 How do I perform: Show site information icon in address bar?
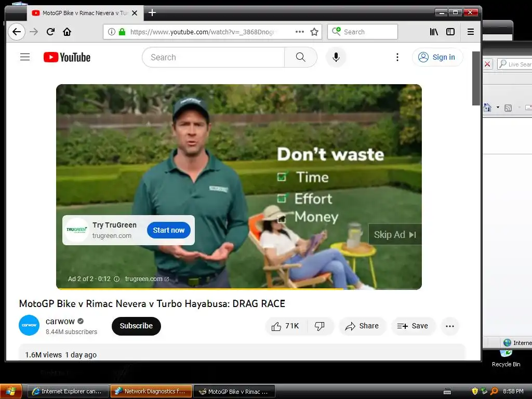(111, 32)
